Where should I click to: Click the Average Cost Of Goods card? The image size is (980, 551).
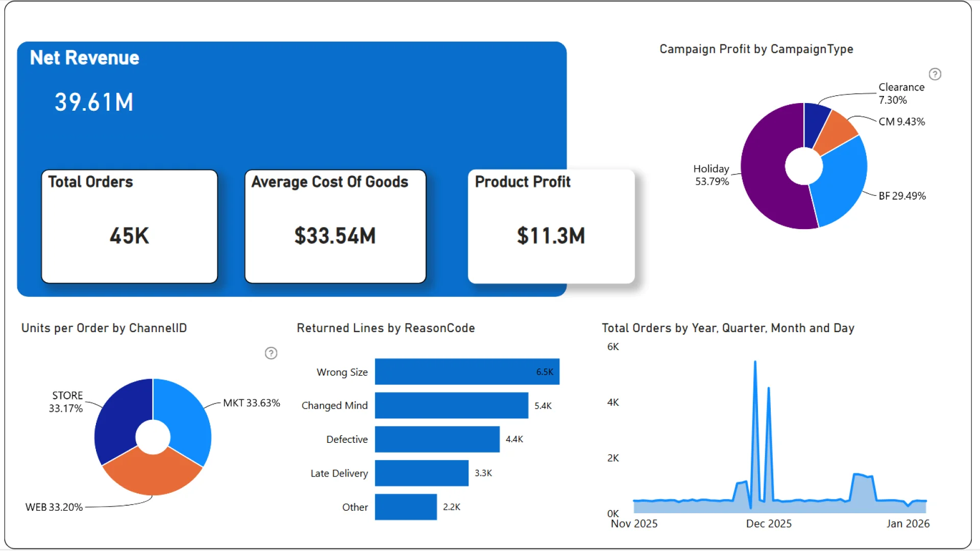pyautogui.click(x=335, y=227)
